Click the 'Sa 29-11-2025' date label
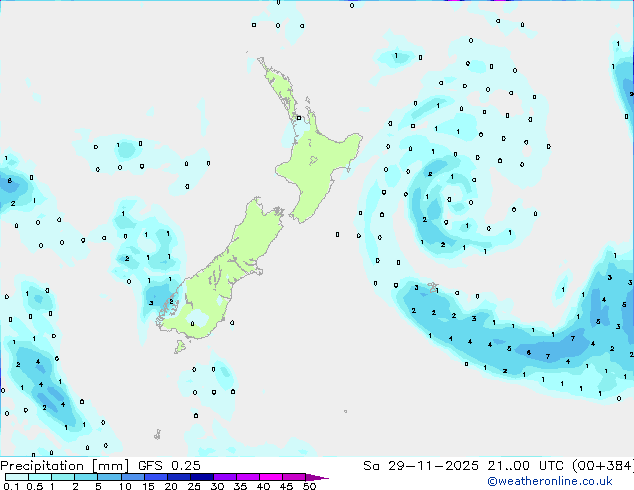This screenshot has width=634, height=490. pos(421,466)
